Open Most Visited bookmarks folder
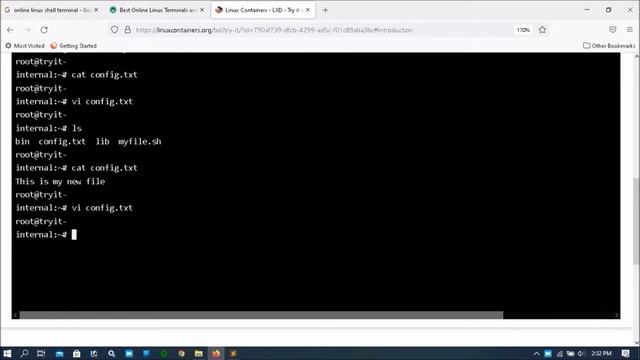The width and height of the screenshot is (640, 360). point(25,46)
